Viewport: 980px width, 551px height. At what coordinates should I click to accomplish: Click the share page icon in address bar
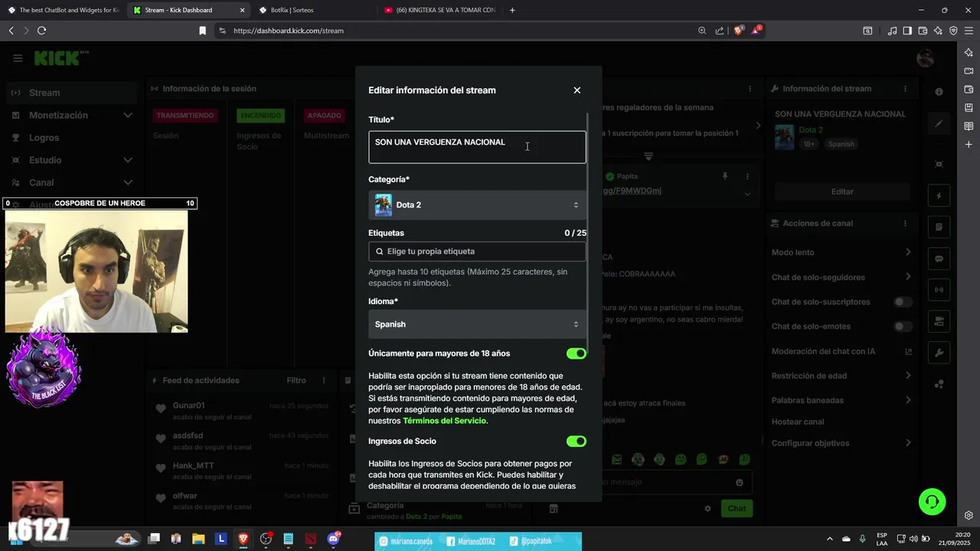click(x=720, y=31)
